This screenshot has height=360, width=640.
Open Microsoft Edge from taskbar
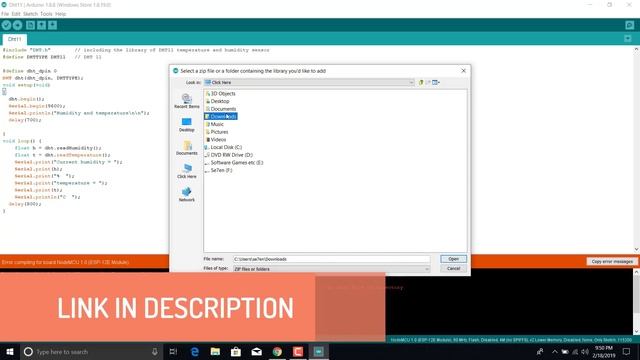click(195, 351)
